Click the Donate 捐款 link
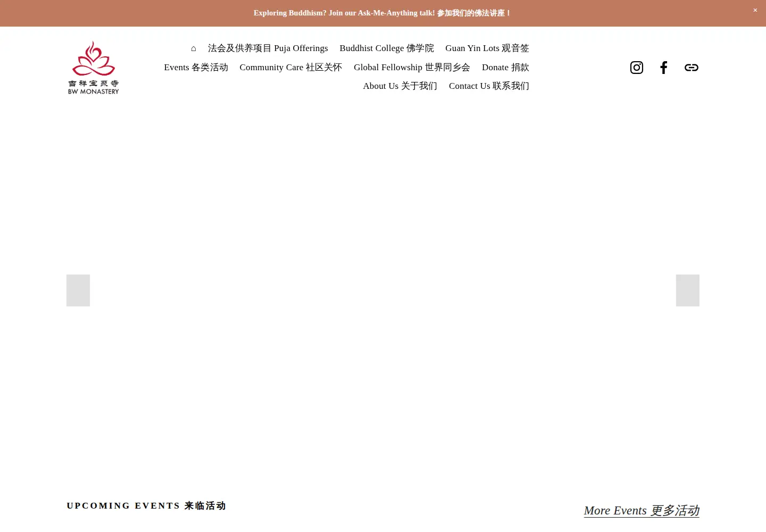Image resolution: width=766 pixels, height=532 pixels. point(505,68)
